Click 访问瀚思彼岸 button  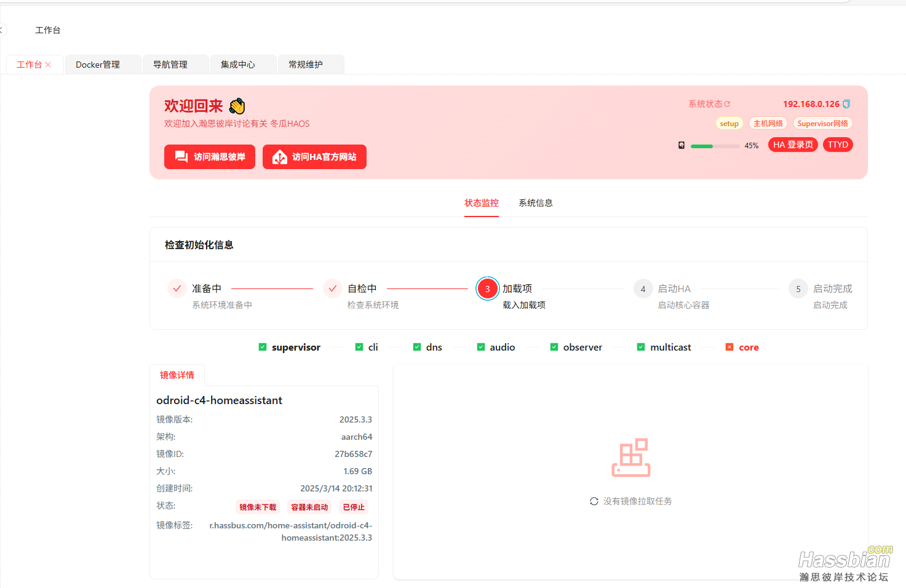pyautogui.click(x=210, y=157)
